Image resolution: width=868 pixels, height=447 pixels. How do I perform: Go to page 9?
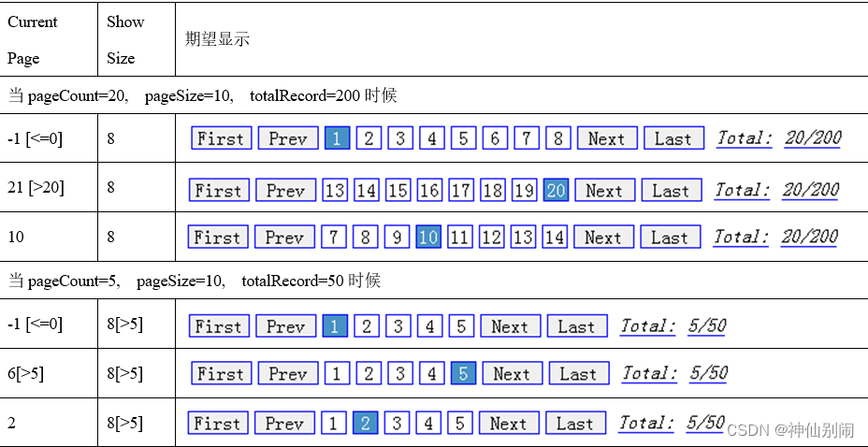point(397,237)
